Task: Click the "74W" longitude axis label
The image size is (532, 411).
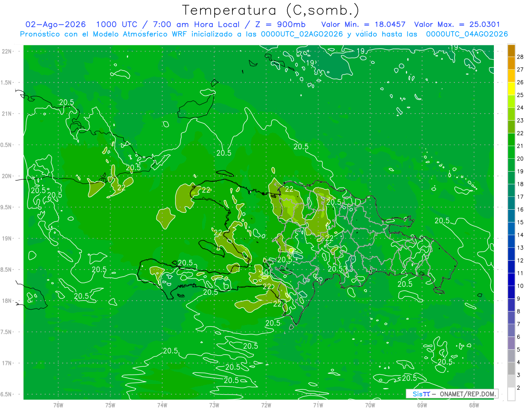Action: [162, 405]
